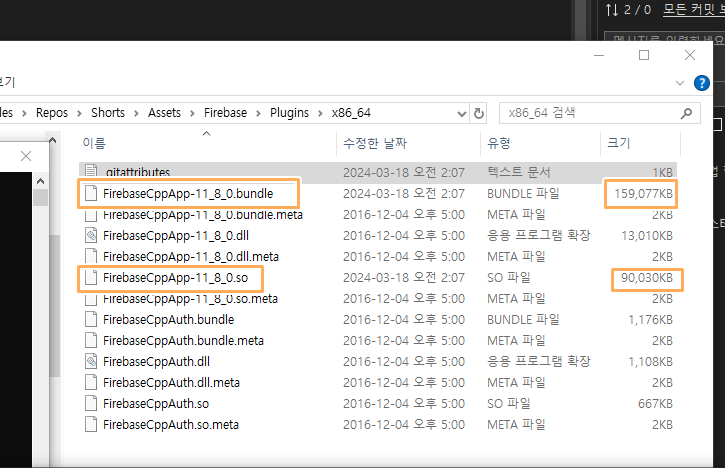
Task: Select file name FirebaseCppApp-11_8_0.so.meta
Action: (190, 299)
